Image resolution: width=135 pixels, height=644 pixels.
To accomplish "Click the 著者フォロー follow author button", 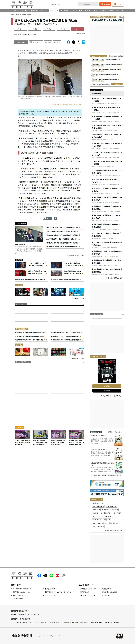I will click(21, 42).
